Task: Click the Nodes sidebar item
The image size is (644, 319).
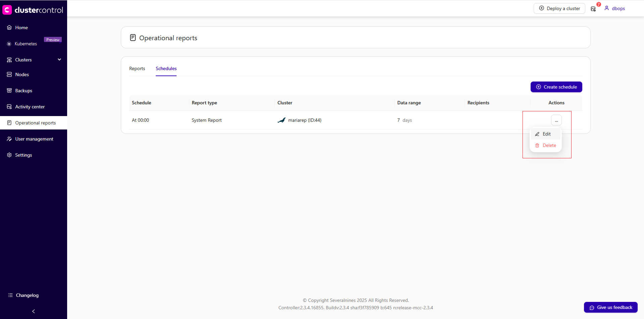Action: click(x=22, y=74)
